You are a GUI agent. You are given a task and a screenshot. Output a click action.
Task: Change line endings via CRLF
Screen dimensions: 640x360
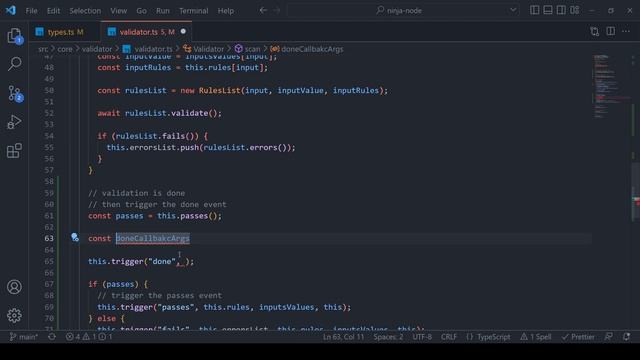tap(449, 337)
